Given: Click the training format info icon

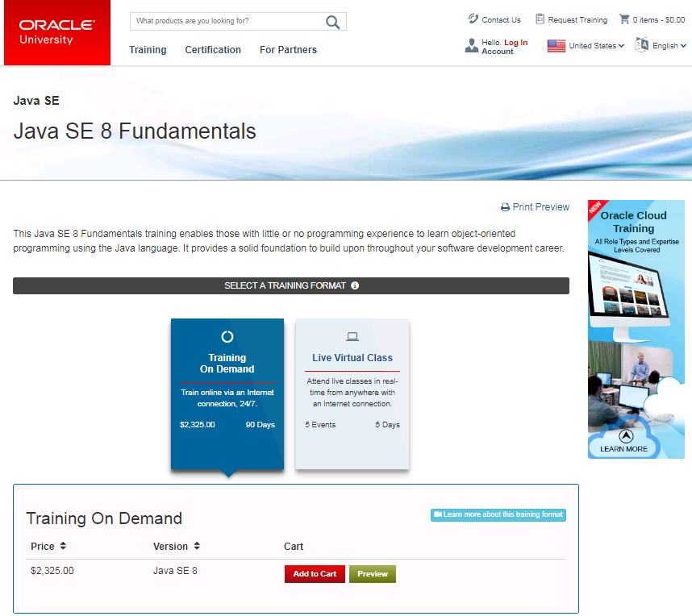Looking at the screenshot, I should (x=355, y=285).
